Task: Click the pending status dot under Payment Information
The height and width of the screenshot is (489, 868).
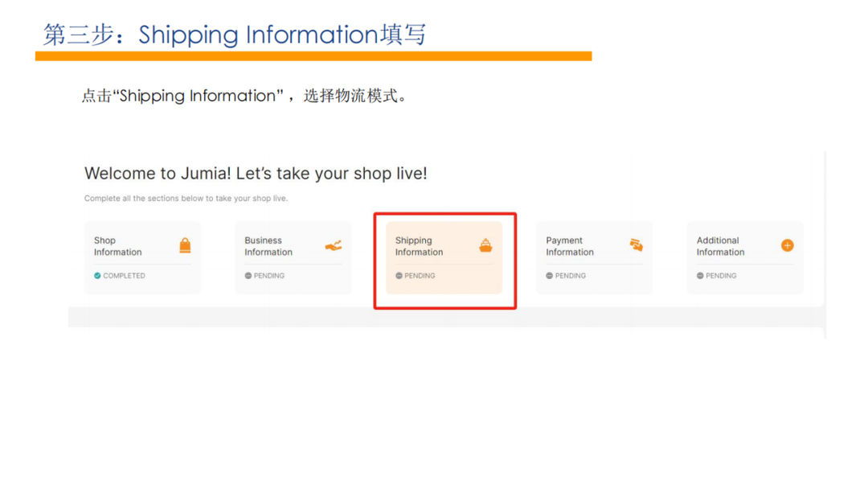Action: [x=550, y=276]
